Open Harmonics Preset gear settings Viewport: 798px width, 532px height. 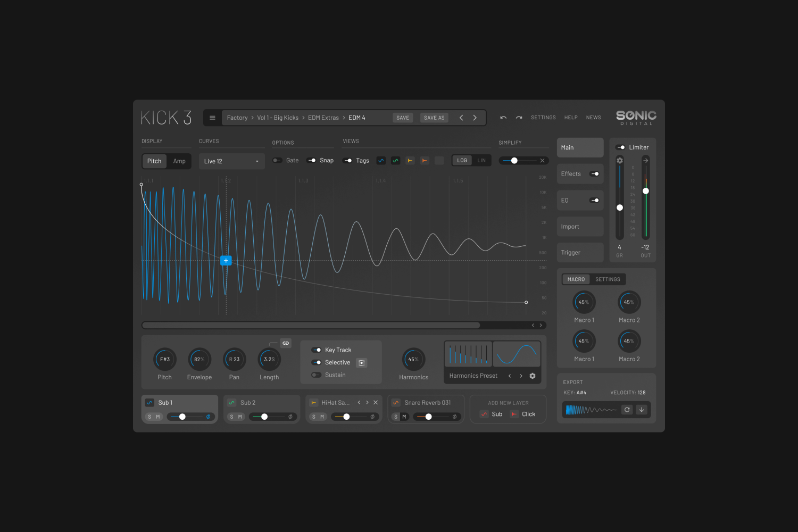[x=533, y=376]
